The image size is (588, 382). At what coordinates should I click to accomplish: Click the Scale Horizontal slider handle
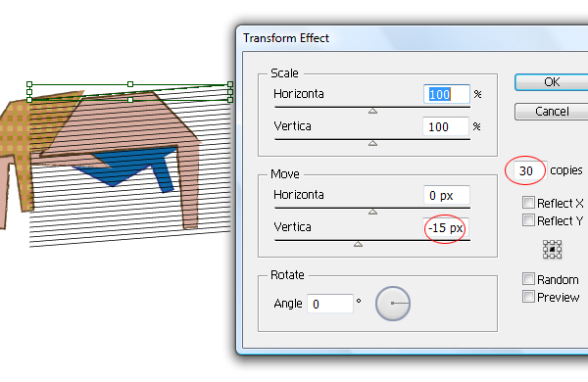[372, 111]
